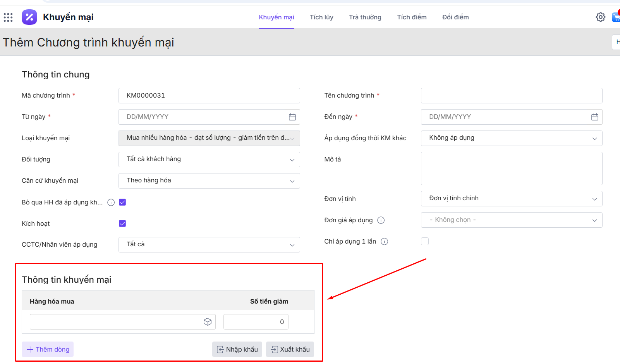This screenshot has width=620, height=364.
Task: Open the app launcher grid icon
Action: click(8, 17)
